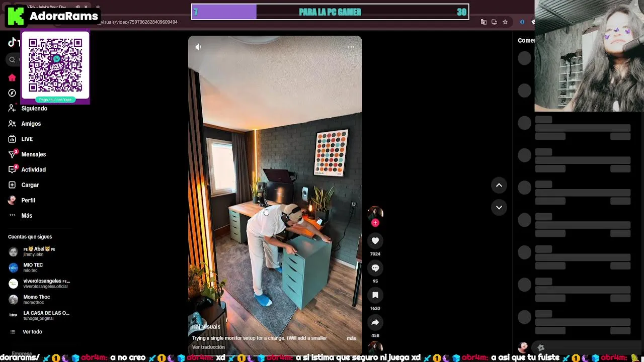Image resolution: width=644 pixels, height=362 pixels.
Task: Expand the video caption with 'más'
Action: (351, 338)
